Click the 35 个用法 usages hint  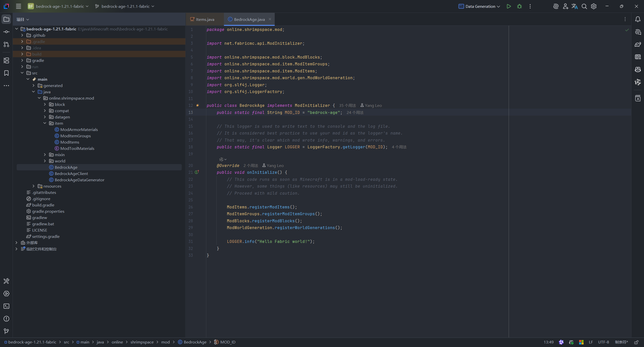pos(347,106)
